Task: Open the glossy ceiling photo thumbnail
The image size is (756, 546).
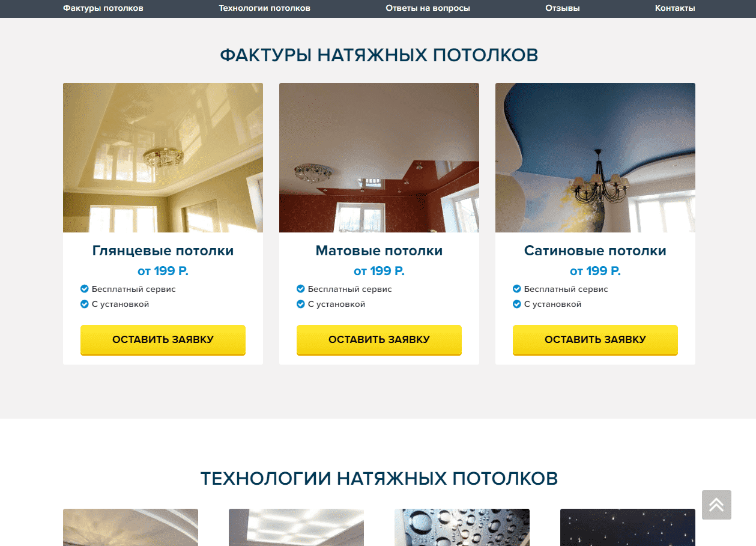Action: tap(163, 157)
